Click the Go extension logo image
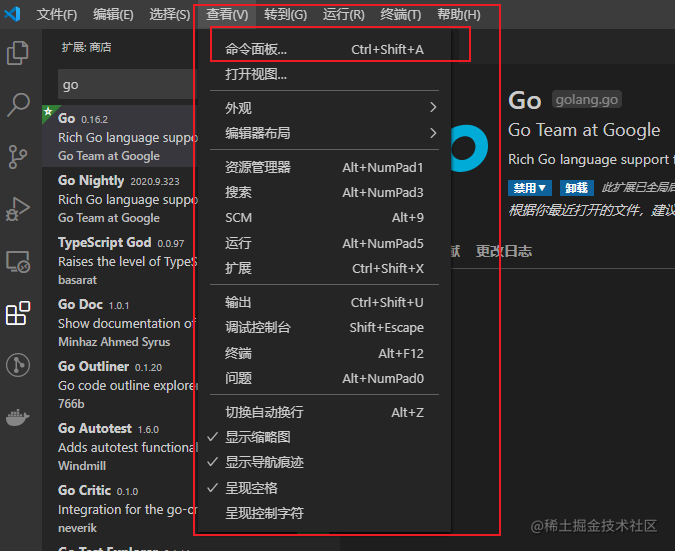 coord(468,148)
